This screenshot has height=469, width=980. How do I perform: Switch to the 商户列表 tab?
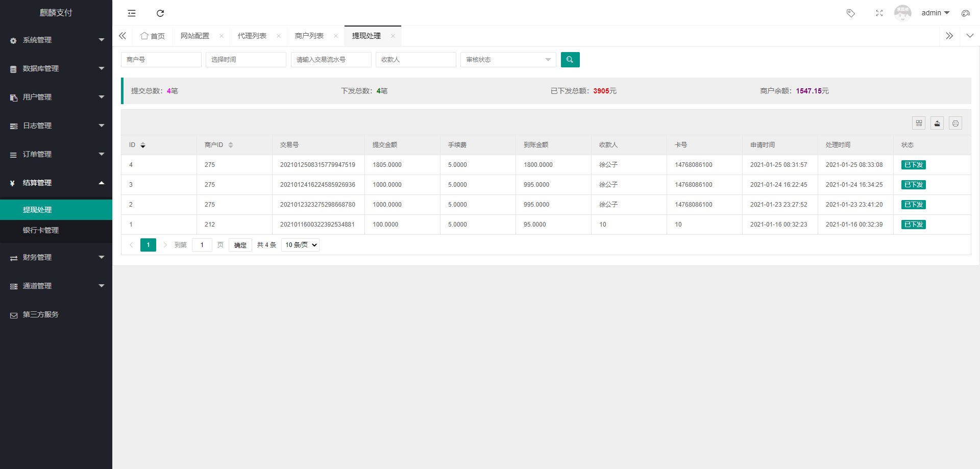coord(309,36)
